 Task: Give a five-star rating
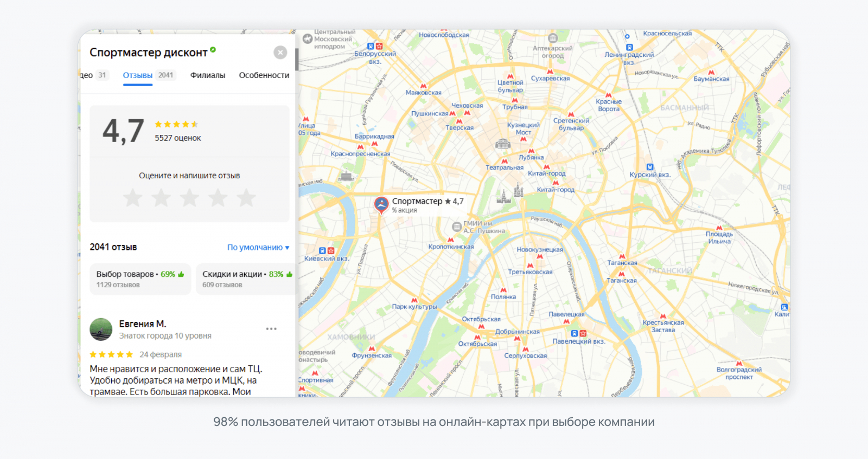[x=246, y=198]
